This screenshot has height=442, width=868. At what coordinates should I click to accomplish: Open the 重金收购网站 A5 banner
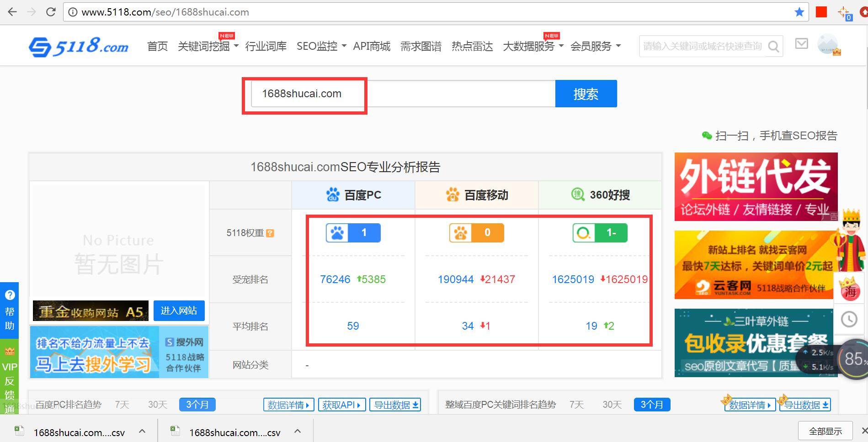[91, 311]
